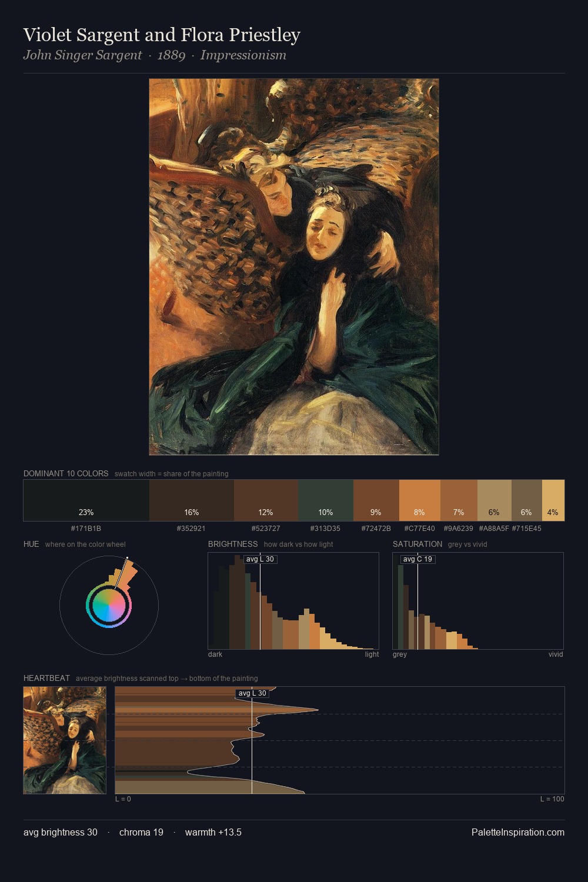Select the 7% sienna swatch #9A6239

pos(459,500)
